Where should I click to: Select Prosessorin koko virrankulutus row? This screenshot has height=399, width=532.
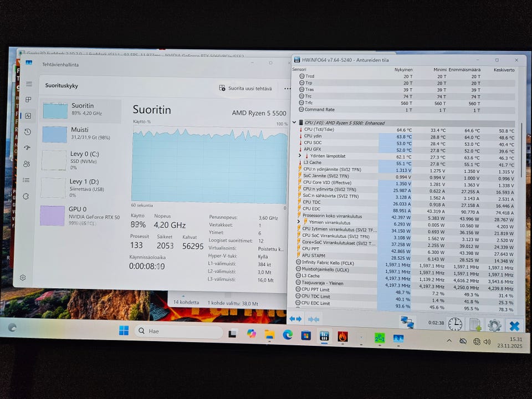(405, 217)
